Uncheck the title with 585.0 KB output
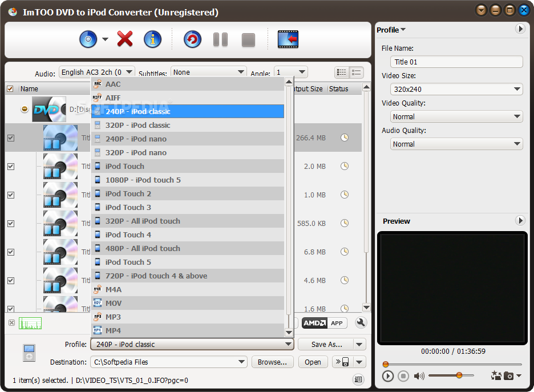Viewport: 534px width, 392px height. pyautogui.click(x=11, y=224)
